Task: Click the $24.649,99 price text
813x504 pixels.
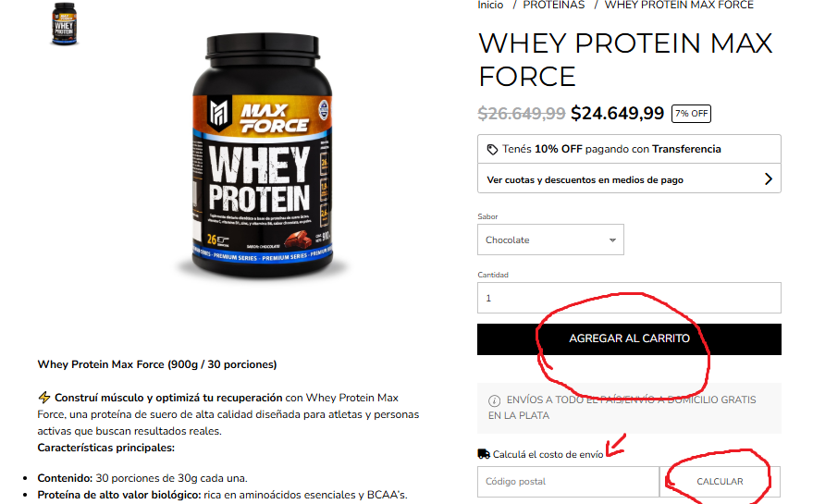Action: (x=617, y=113)
